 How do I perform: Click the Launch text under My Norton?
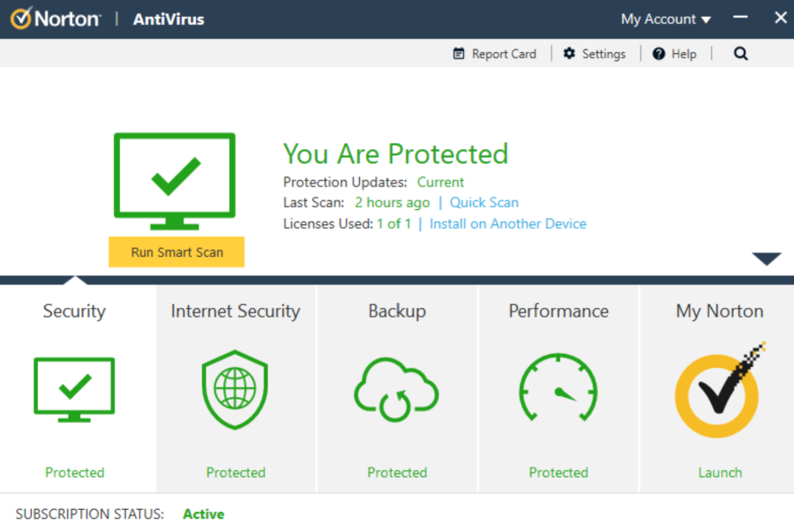(x=720, y=473)
